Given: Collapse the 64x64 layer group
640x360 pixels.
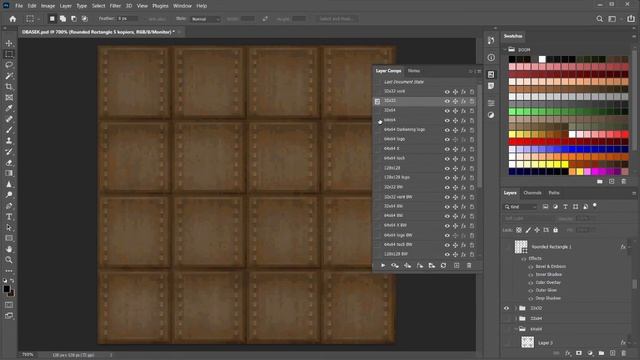Looking at the screenshot, I should (516, 329).
